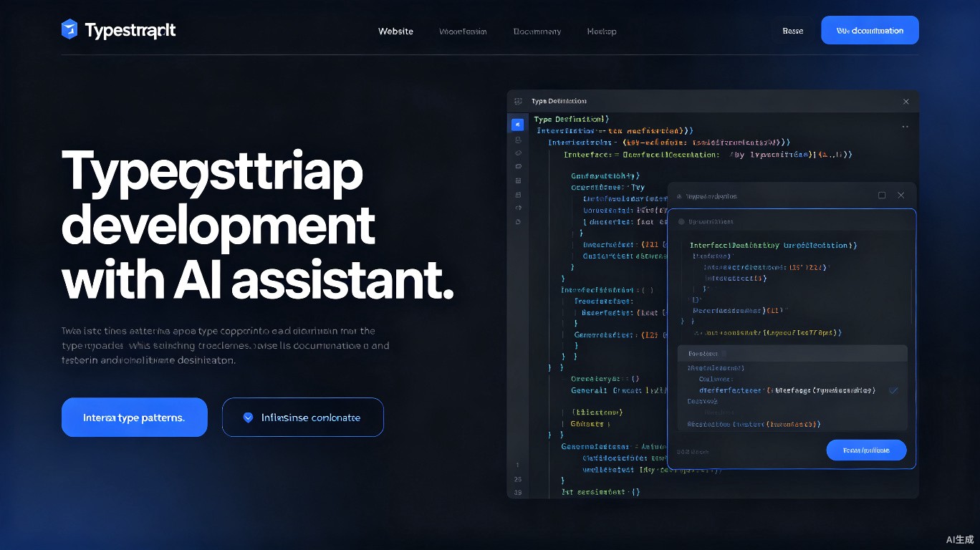Click the outlined hero button with the shield icon

coord(303,417)
